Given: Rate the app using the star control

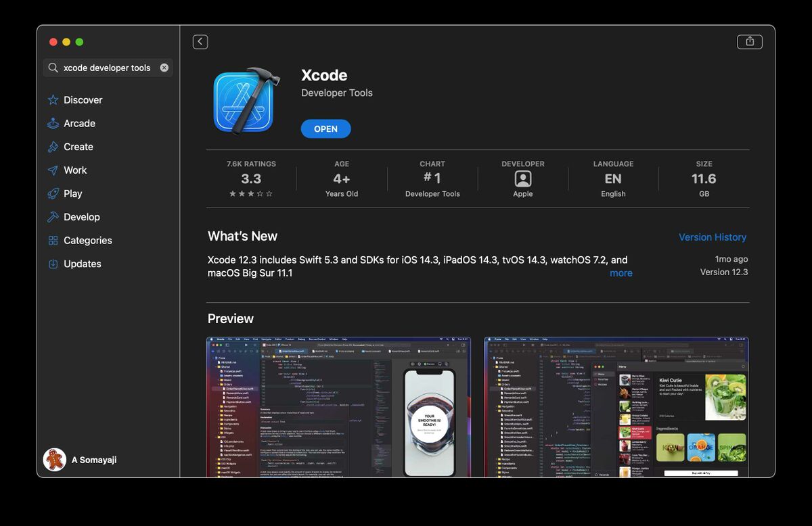Looking at the screenshot, I should point(250,194).
